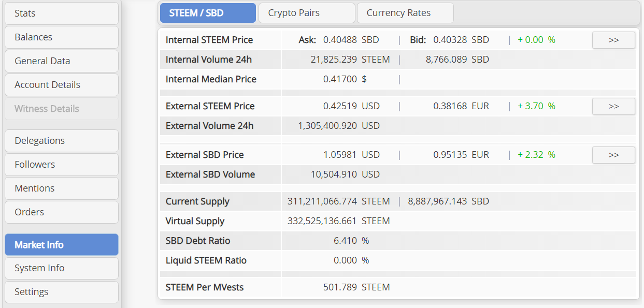Select General Data in the sidebar
The height and width of the screenshot is (308, 644).
click(x=62, y=61)
